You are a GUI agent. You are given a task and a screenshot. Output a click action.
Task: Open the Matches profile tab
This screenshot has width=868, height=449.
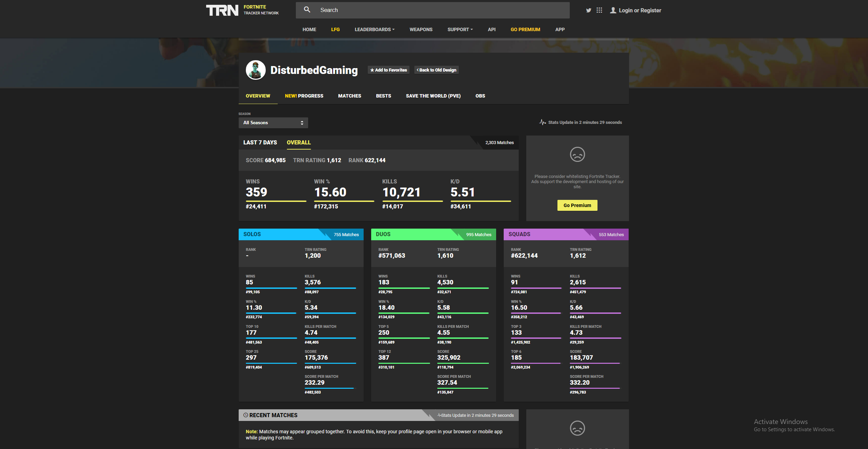tap(349, 96)
